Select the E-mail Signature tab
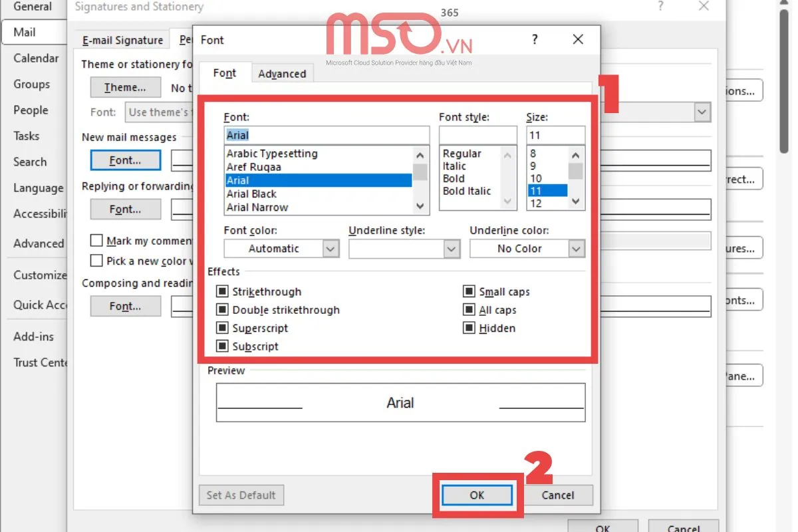This screenshot has width=798, height=532. click(x=122, y=41)
